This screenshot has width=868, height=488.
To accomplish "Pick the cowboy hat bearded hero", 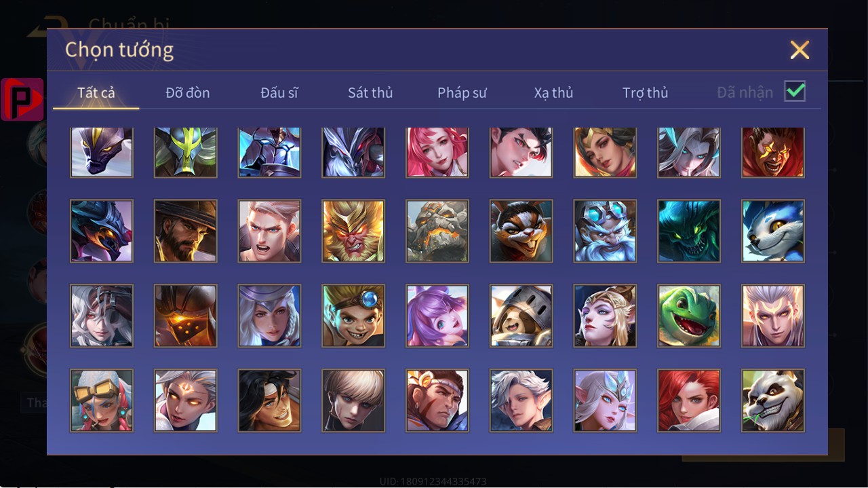I will click(186, 231).
